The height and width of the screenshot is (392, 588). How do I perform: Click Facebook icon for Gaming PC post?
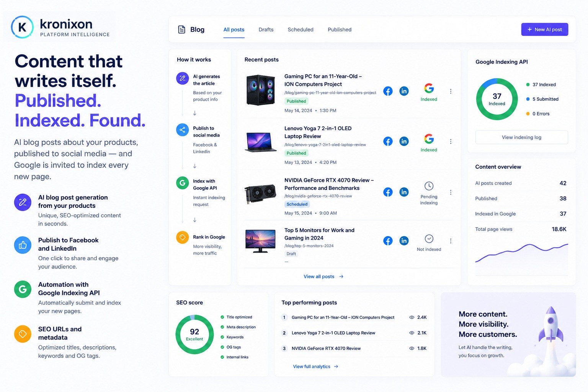tap(388, 91)
